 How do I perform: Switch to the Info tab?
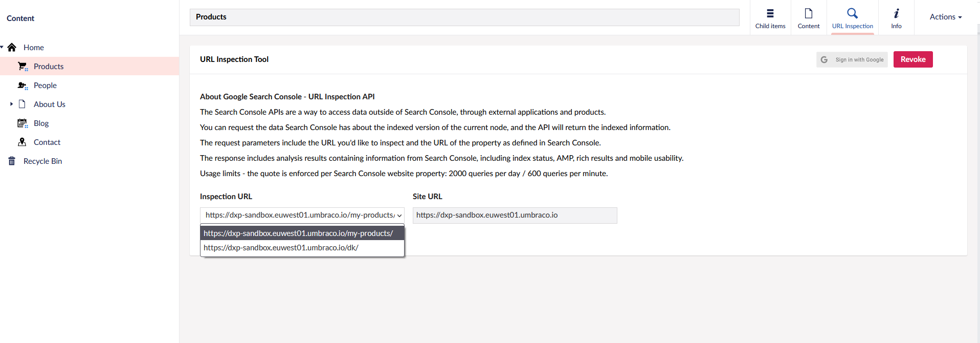click(x=896, y=17)
